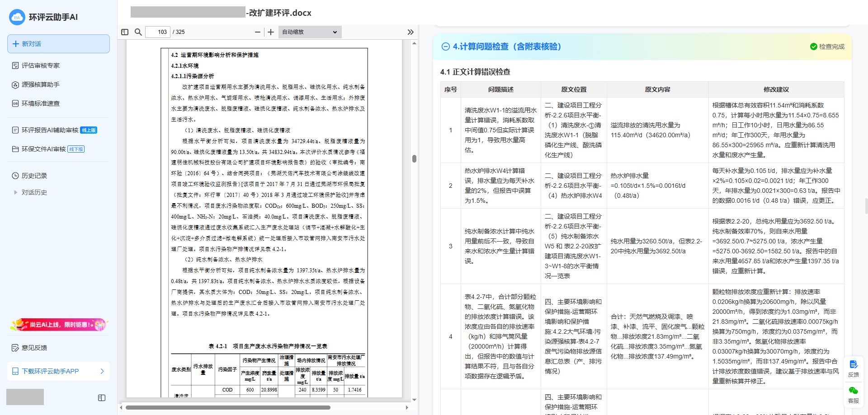Collapse section 4.计算问题检查 with minus circle
868x415 pixels.
click(x=445, y=47)
